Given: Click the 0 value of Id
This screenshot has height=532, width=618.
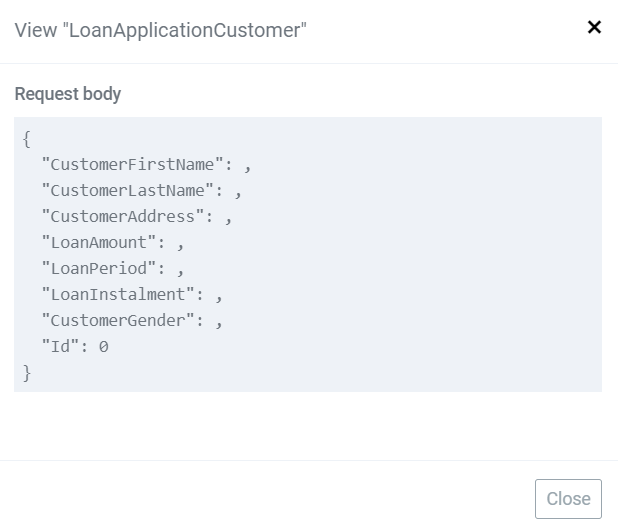Looking at the screenshot, I should 104,347.
